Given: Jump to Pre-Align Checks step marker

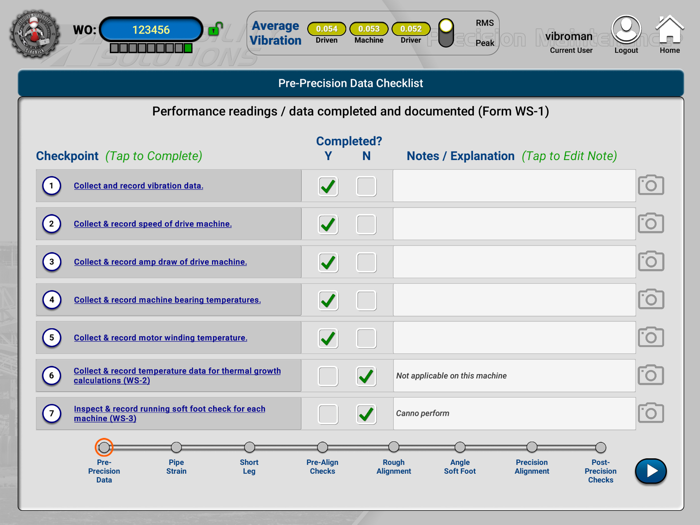Looking at the screenshot, I should click(322, 447).
